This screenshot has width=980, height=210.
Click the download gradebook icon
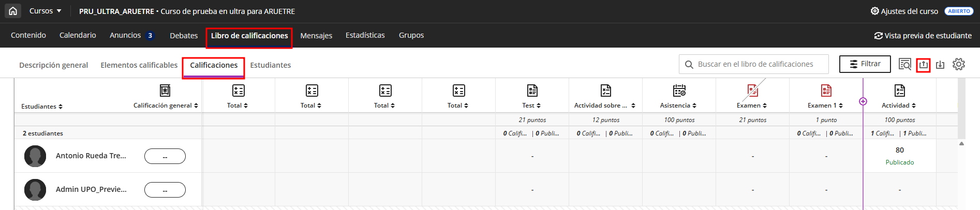[940, 65]
